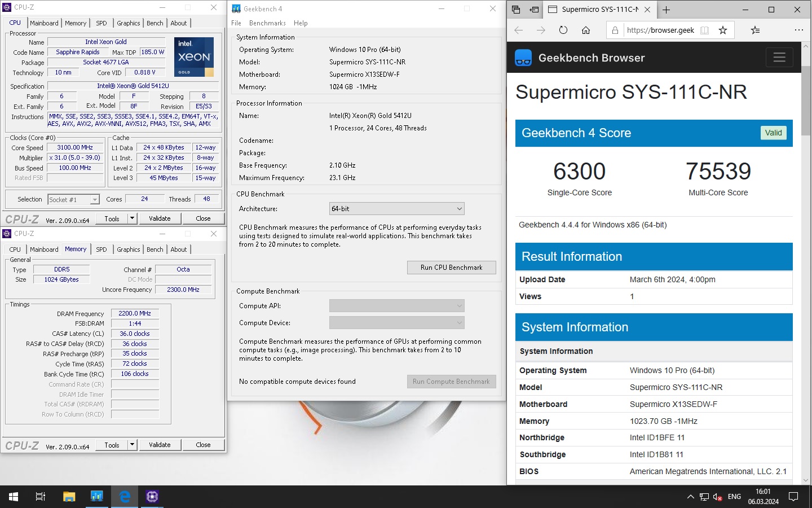Click DRAM Frequency value 2200.0 MHz

[135, 313]
